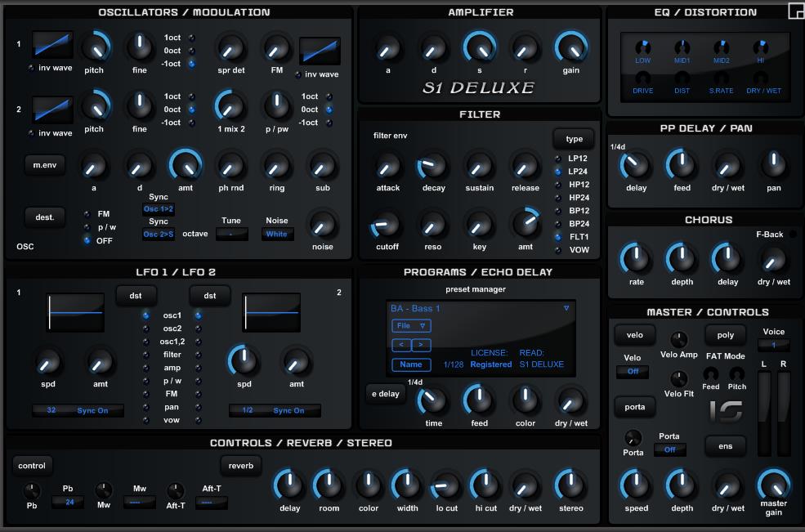Viewport: 805px width, 532px height.
Task: Open the Velo Off selector
Action: [x=633, y=371]
